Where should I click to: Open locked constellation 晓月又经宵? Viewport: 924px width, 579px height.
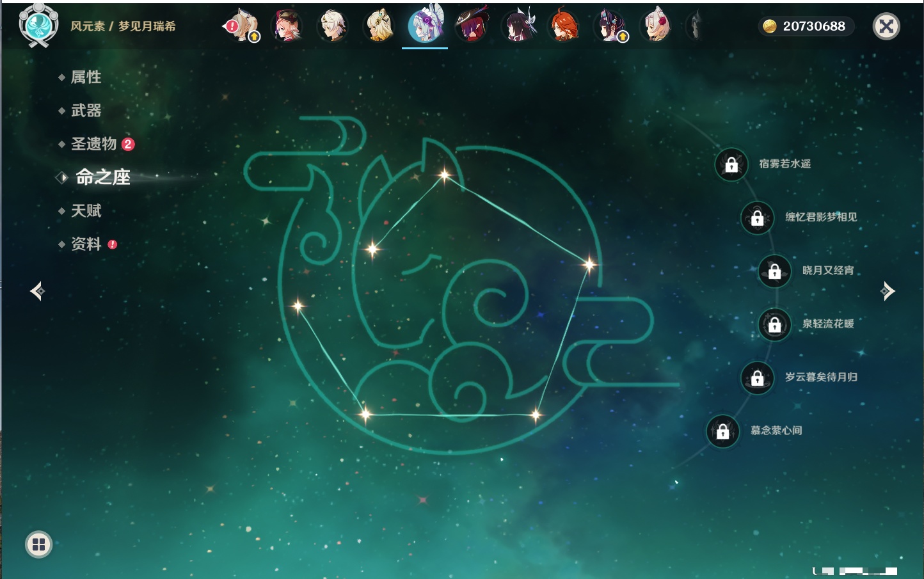pos(774,271)
